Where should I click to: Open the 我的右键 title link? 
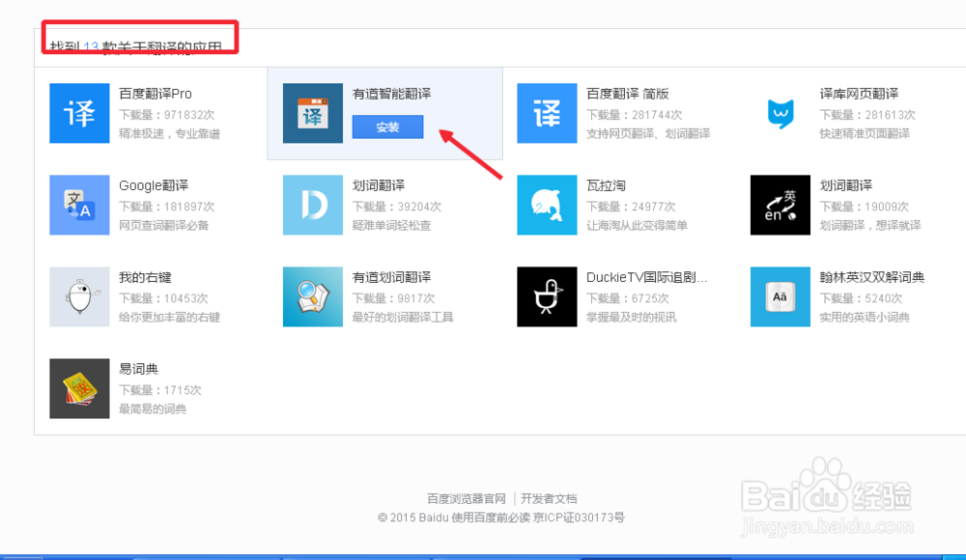(145, 277)
